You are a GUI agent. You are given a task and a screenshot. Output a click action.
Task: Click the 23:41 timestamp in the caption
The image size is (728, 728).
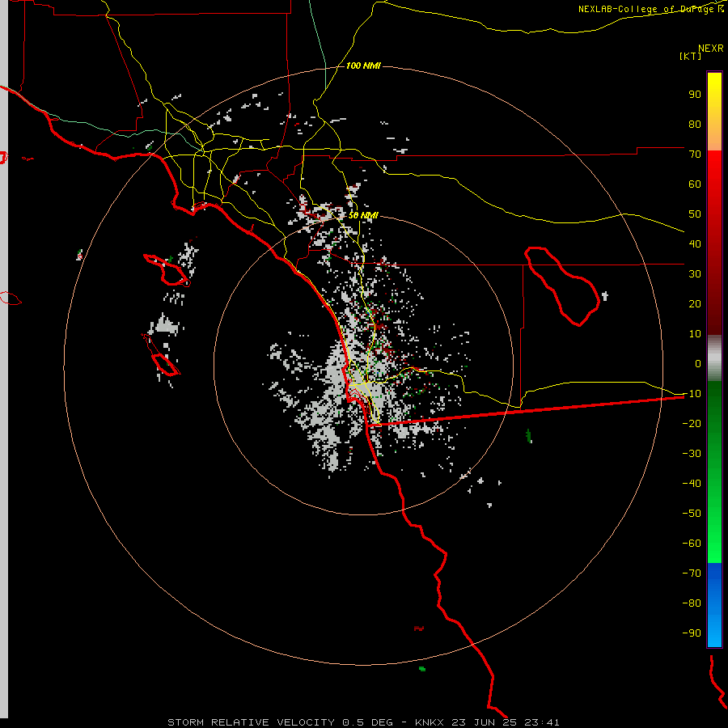click(542, 722)
